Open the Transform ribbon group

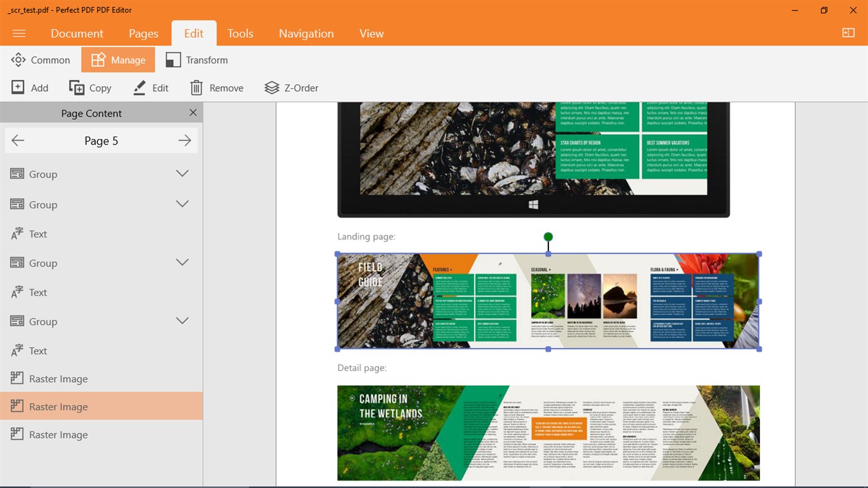196,60
